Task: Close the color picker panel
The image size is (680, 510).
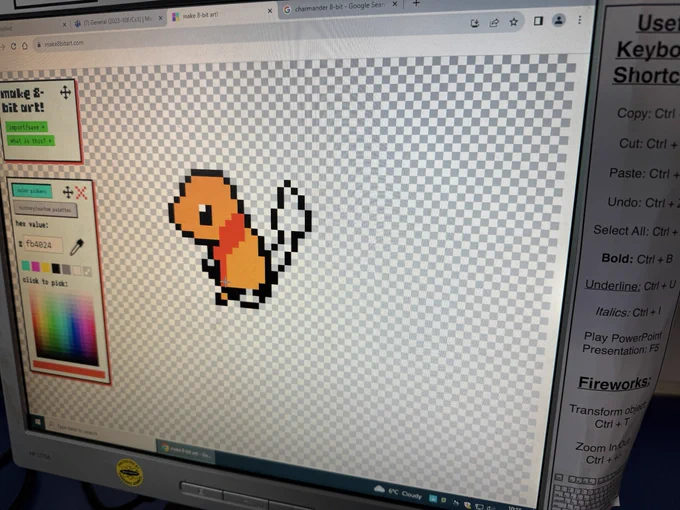Action: pyautogui.click(x=81, y=193)
